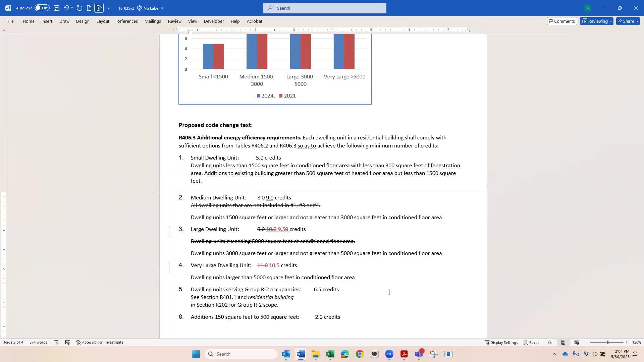Open Snipping Tool from the taskbar
Viewport: 644px width, 362px height.
(x=434, y=354)
